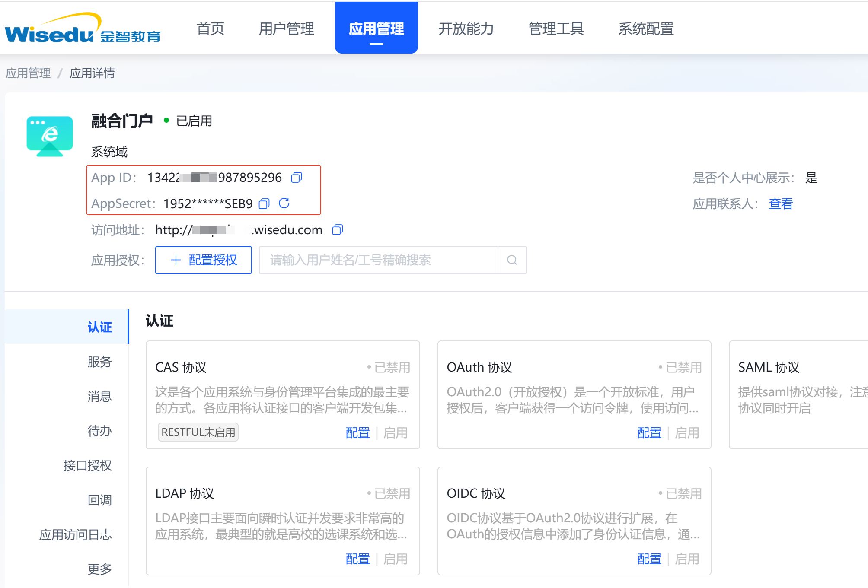Click the 已启用 status label
The image size is (868, 588).
194,121
